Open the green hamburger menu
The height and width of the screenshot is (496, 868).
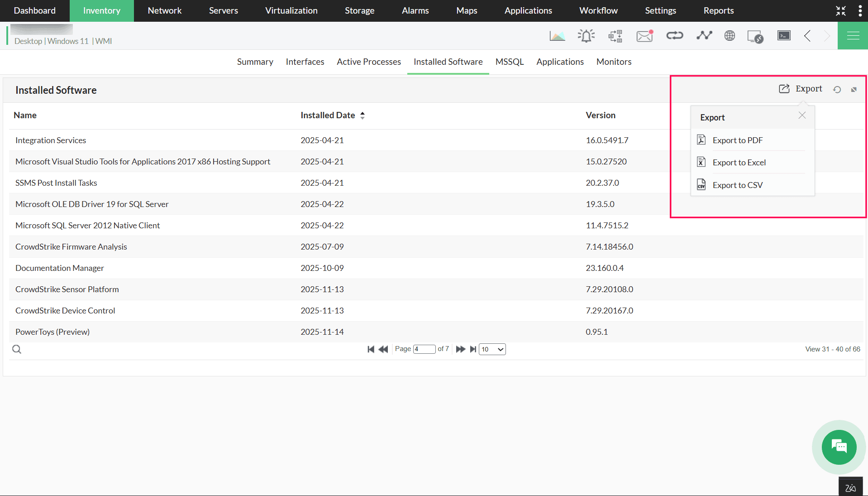click(853, 36)
